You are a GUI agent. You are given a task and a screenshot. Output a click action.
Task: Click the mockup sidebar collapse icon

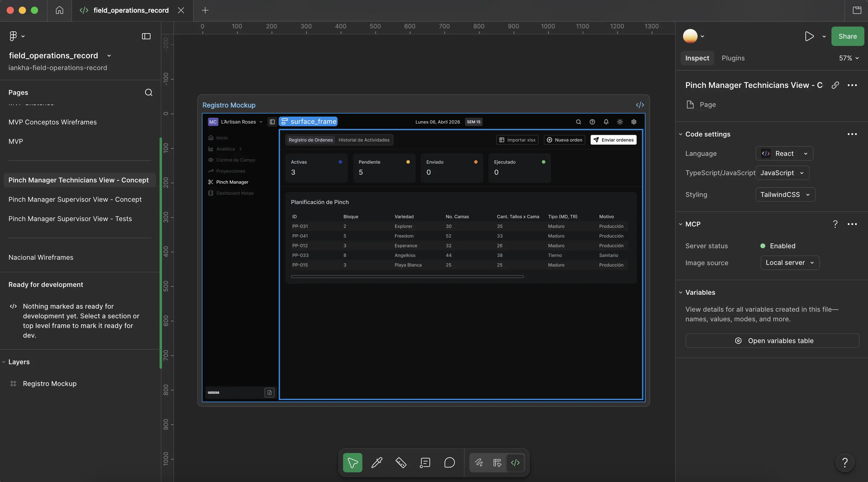(x=272, y=122)
